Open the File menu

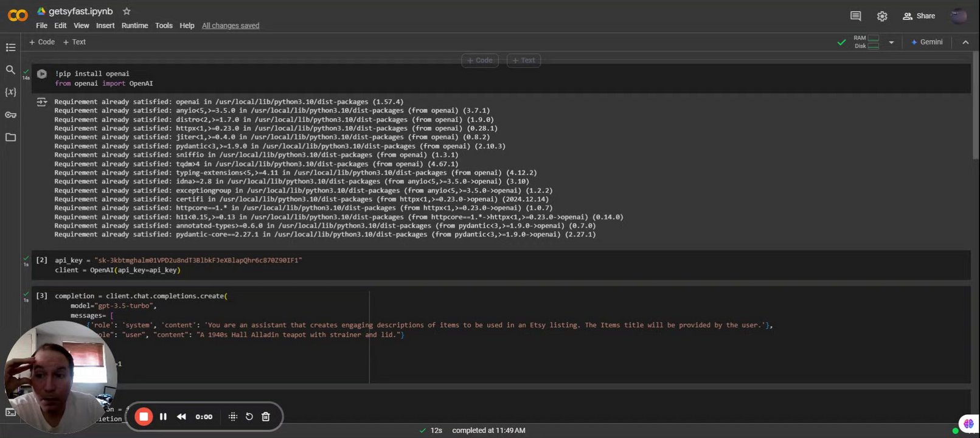point(41,26)
